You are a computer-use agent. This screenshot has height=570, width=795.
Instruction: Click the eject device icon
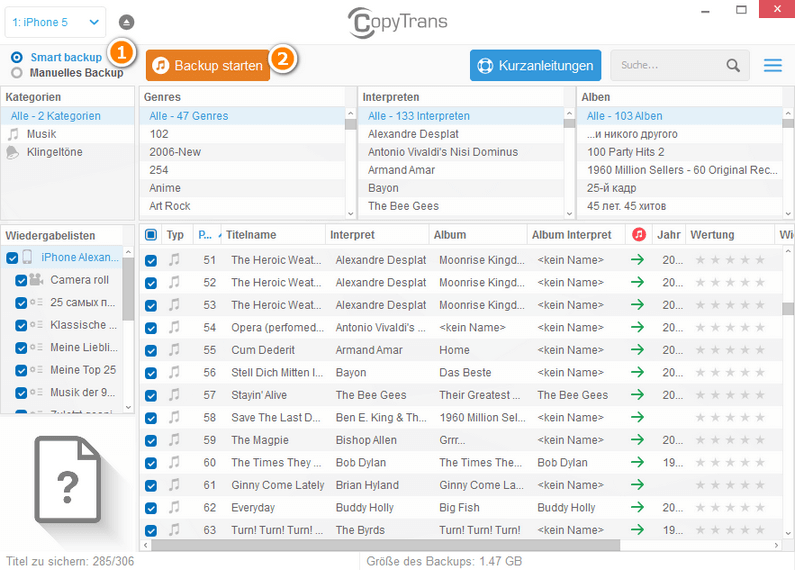pos(126,22)
